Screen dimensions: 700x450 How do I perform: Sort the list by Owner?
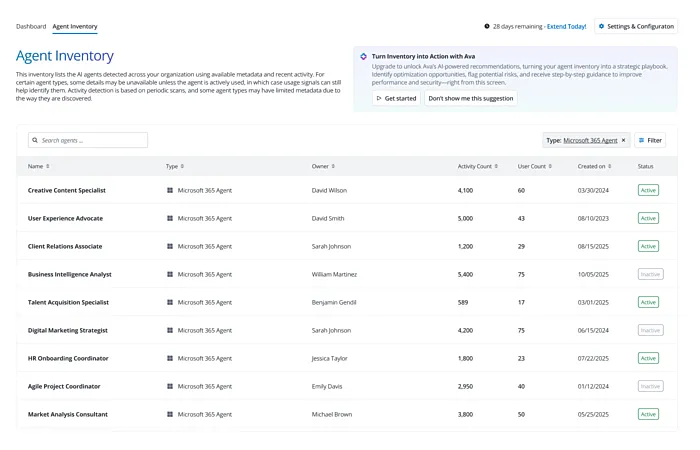pyautogui.click(x=323, y=166)
